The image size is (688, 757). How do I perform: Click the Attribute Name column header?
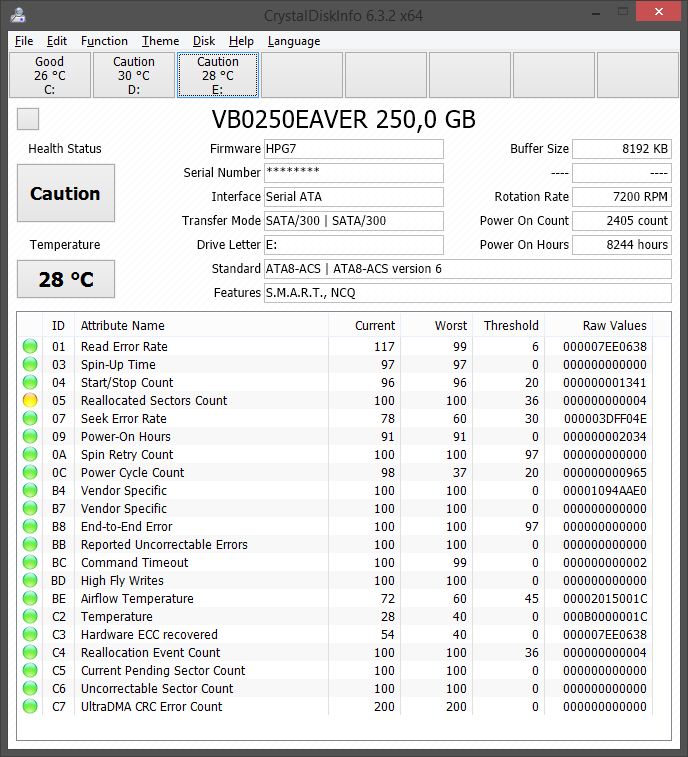201,325
